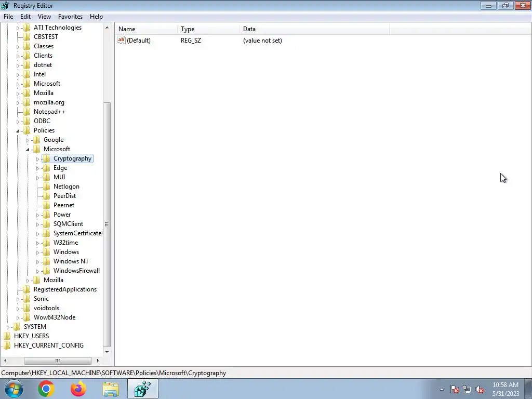The height and width of the screenshot is (399, 532).
Task: Expand the WindowsFirewall key arrow
Action: pyautogui.click(x=37, y=271)
